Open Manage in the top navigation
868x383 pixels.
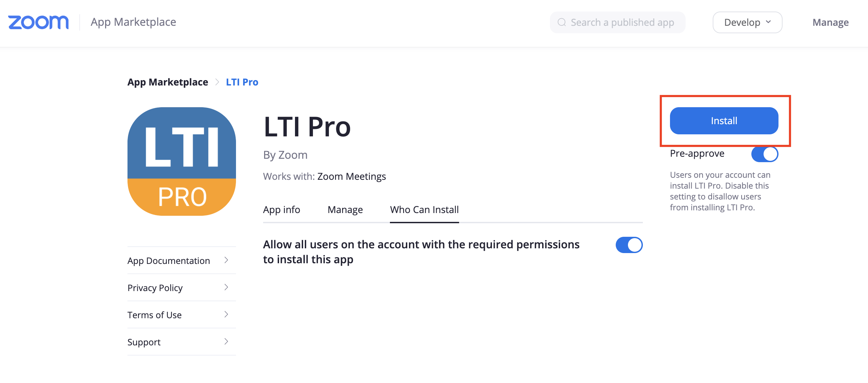(x=831, y=22)
